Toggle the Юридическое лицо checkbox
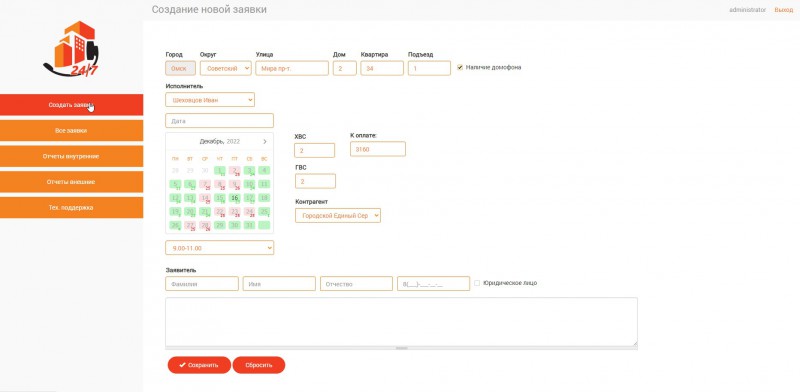Image resolution: width=800 pixels, height=392 pixels. [x=477, y=283]
